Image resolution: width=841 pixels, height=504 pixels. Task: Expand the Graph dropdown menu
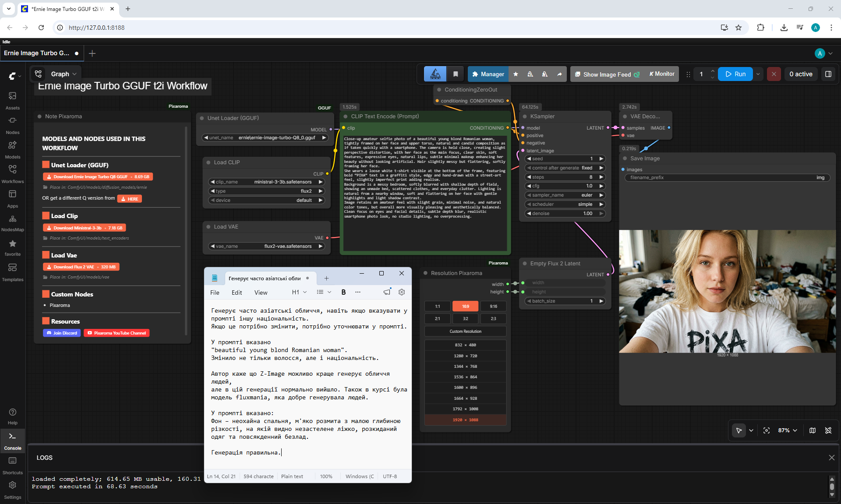point(64,74)
